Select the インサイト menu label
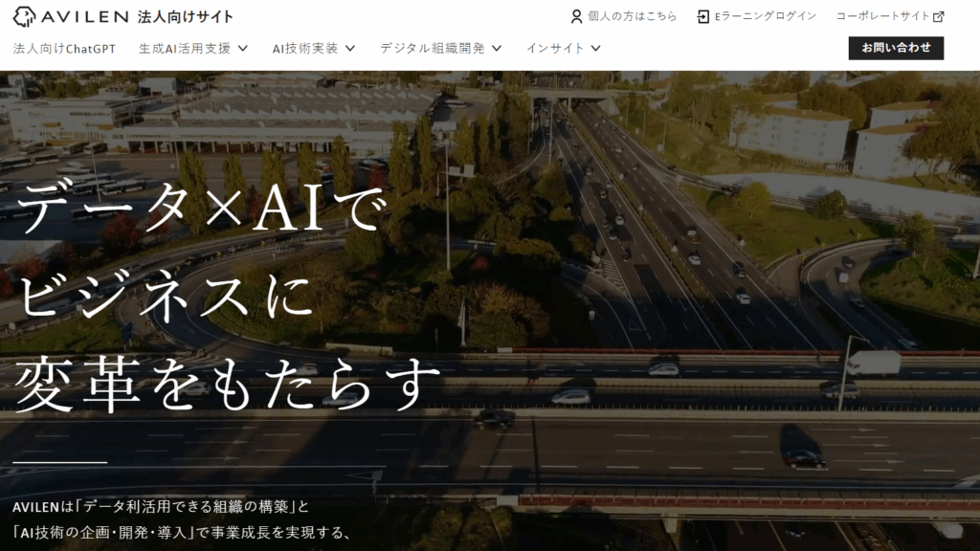This screenshot has height=551, width=980. [554, 48]
